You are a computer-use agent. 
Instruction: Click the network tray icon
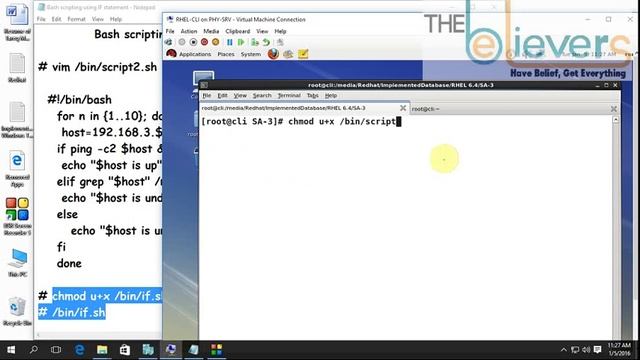(575, 350)
